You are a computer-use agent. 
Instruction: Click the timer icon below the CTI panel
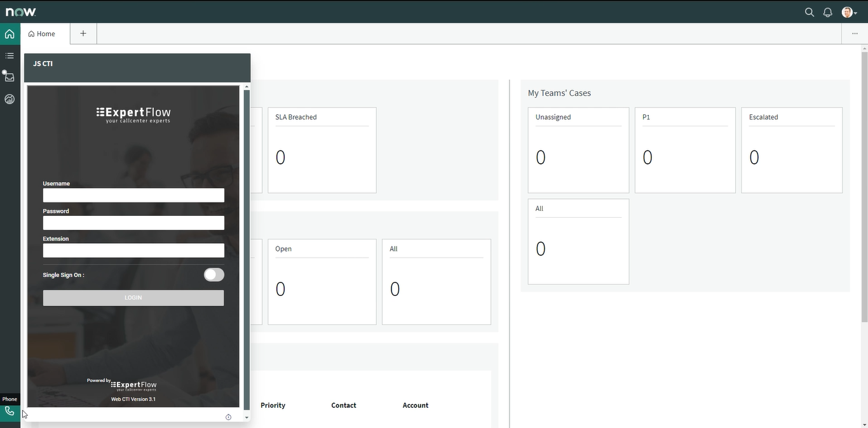pos(228,417)
